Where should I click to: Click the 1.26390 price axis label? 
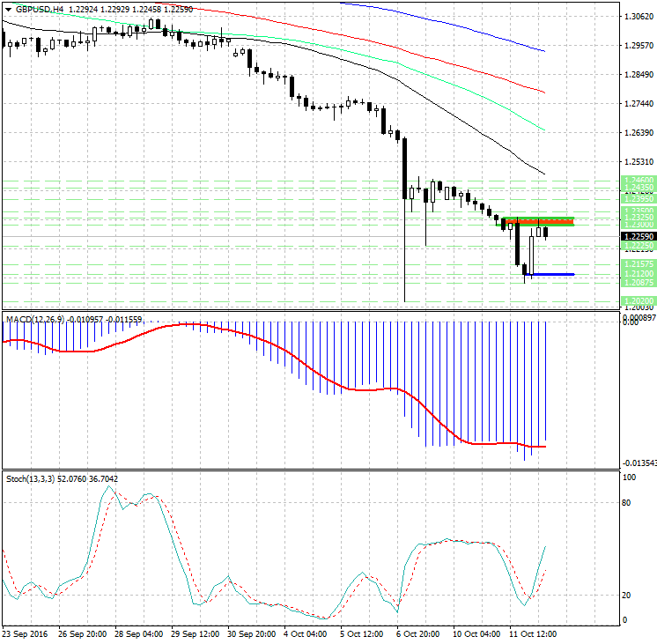[x=639, y=132]
